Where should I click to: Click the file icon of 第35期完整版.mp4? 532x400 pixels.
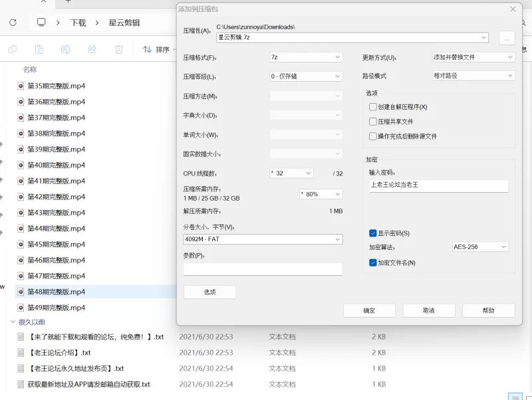point(21,86)
